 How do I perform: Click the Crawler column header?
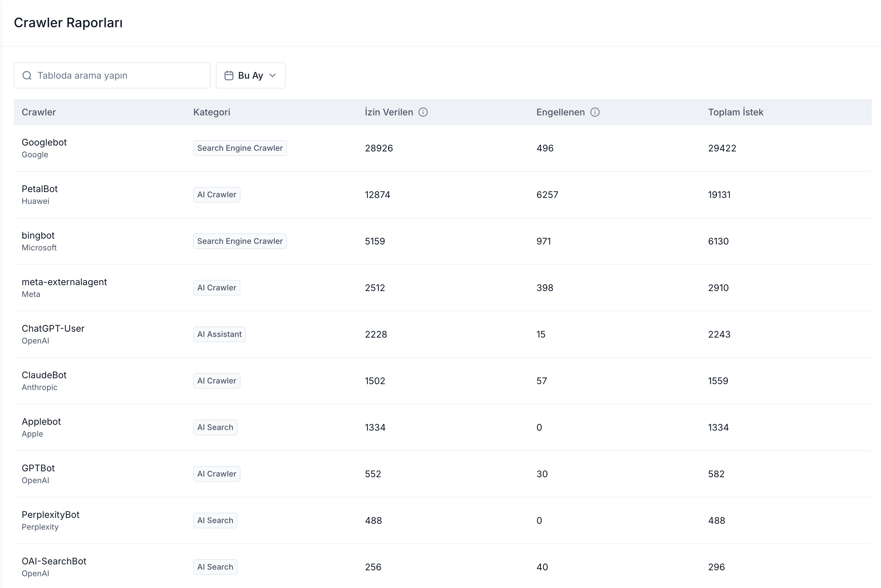[x=39, y=112]
